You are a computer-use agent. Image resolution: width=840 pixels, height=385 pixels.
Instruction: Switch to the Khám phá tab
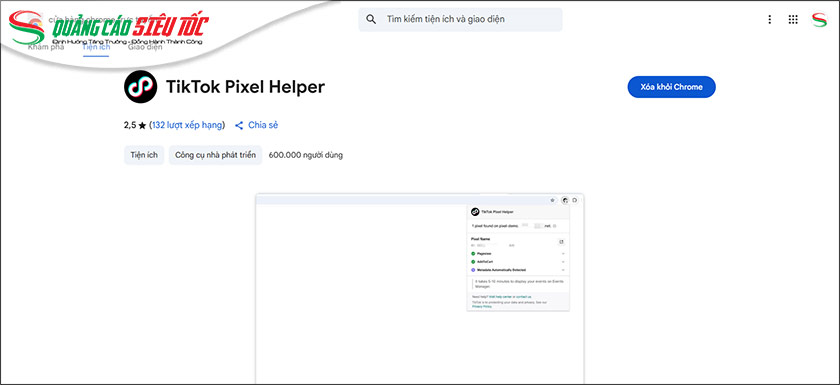(46, 47)
